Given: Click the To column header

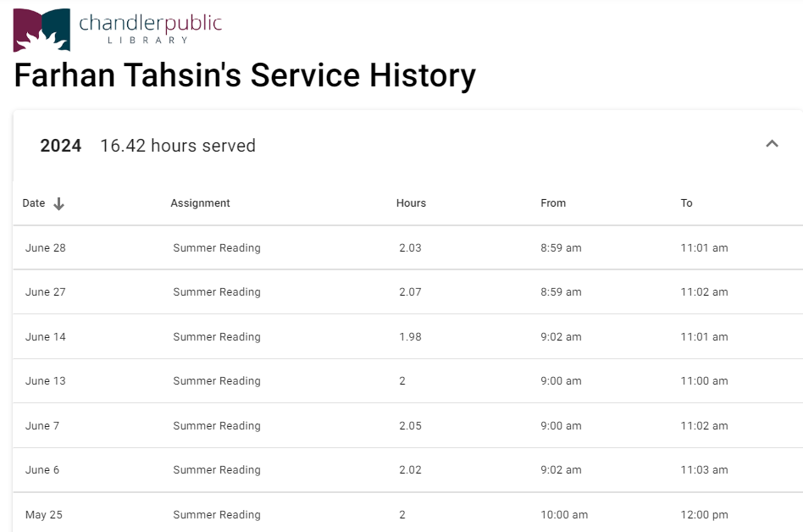Looking at the screenshot, I should [x=686, y=203].
